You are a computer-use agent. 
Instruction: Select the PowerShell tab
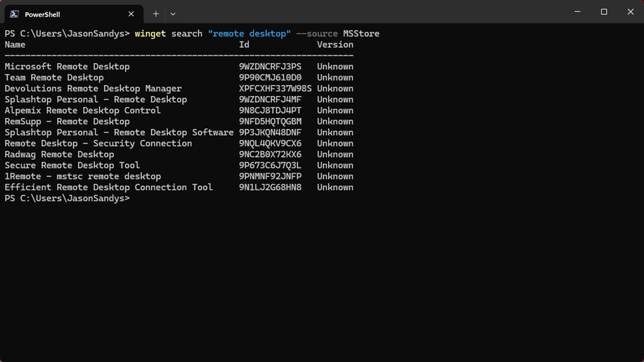tap(74, 14)
